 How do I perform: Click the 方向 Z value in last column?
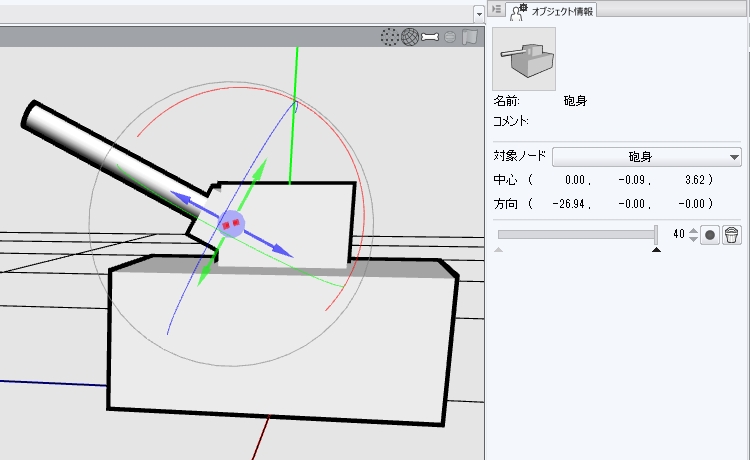tap(692, 204)
